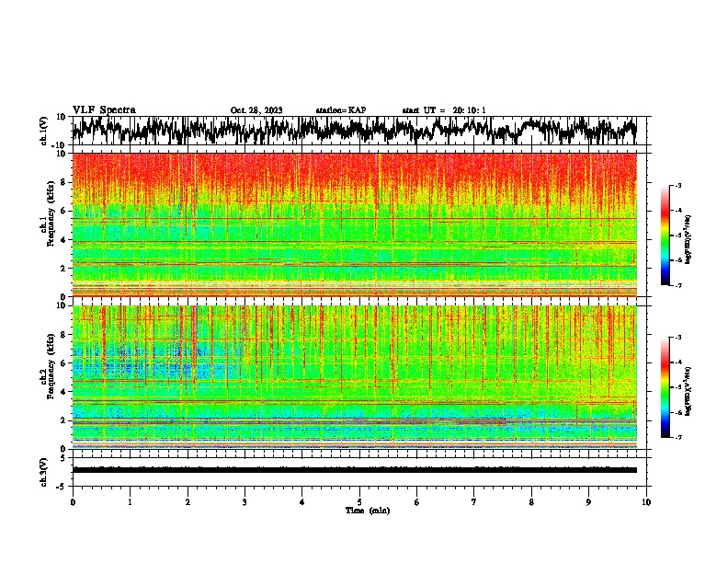Screen dimensions: 728x563
Task: Select the ch.2 colorbar log(PSD) label
Action: (688, 392)
